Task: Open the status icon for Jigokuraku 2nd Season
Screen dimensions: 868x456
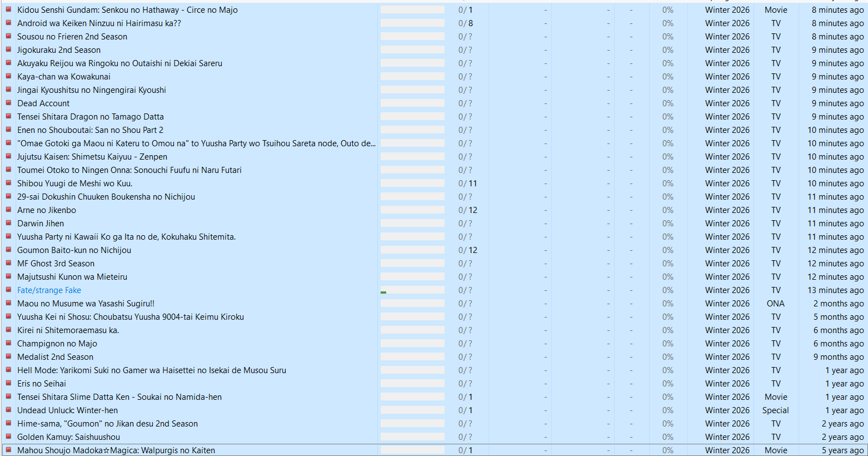Action: 8,49
